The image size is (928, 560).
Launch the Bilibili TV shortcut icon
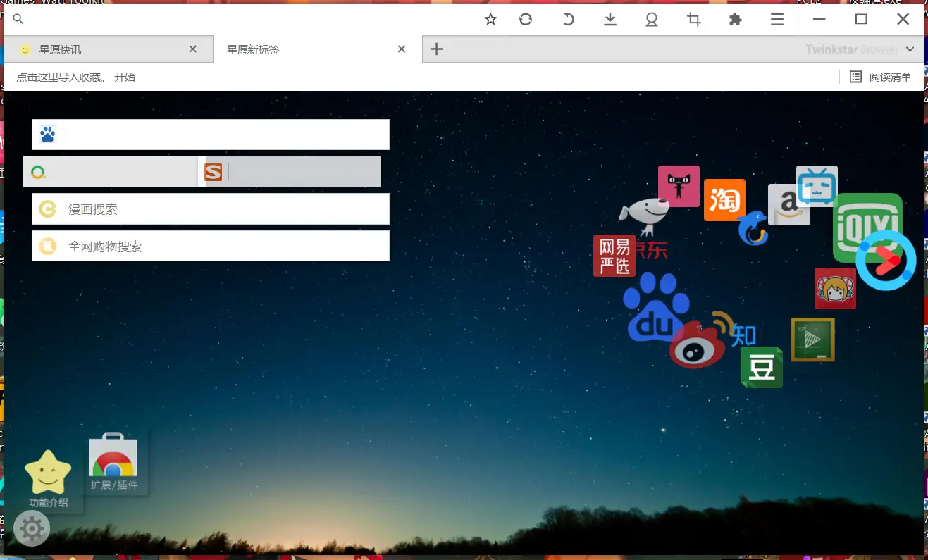(817, 185)
